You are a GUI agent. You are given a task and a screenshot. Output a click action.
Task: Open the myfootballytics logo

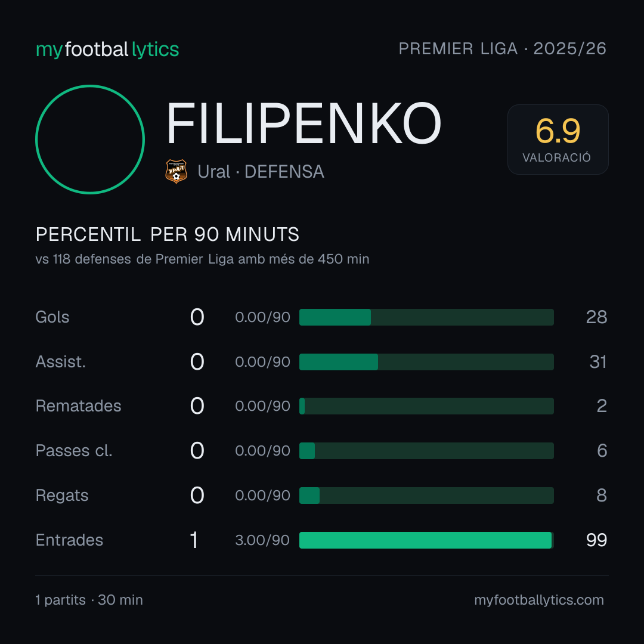(107, 49)
